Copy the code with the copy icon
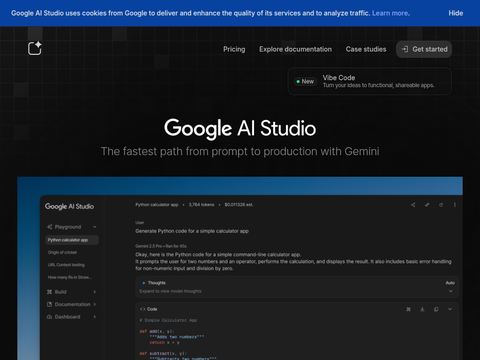This screenshot has height=360, width=480. pyautogui.click(x=436, y=309)
